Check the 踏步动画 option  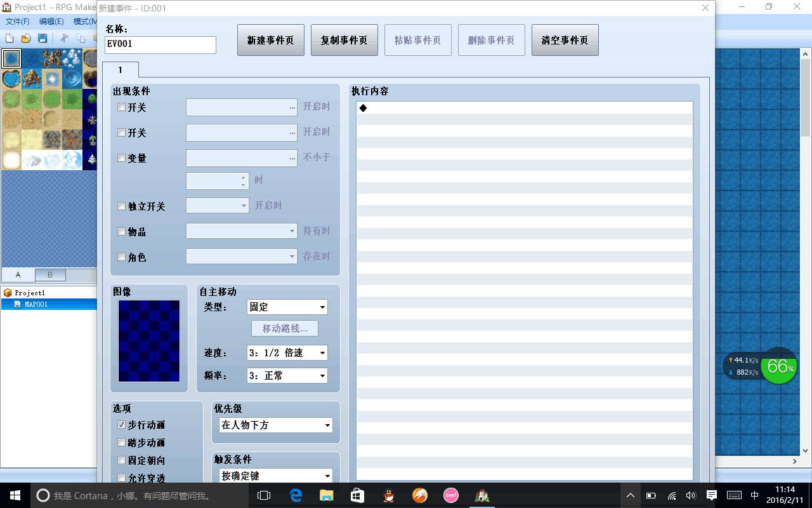(122, 443)
